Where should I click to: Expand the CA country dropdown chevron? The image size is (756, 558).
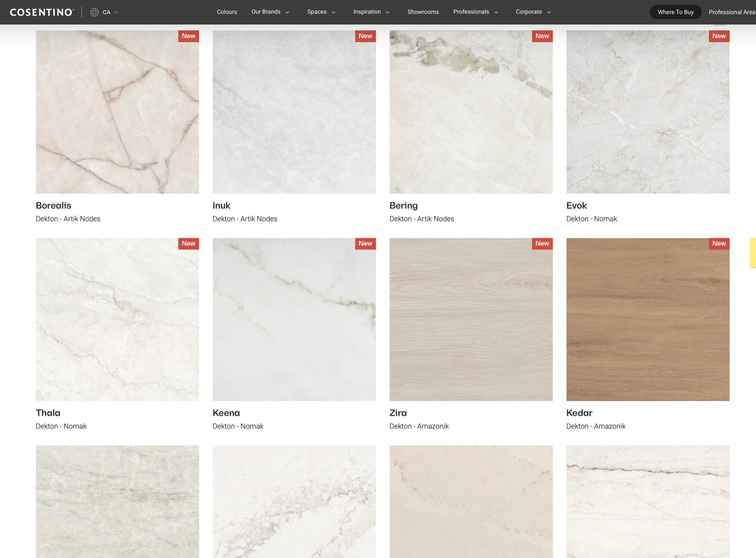pyautogui.click(x=116, y=12)
